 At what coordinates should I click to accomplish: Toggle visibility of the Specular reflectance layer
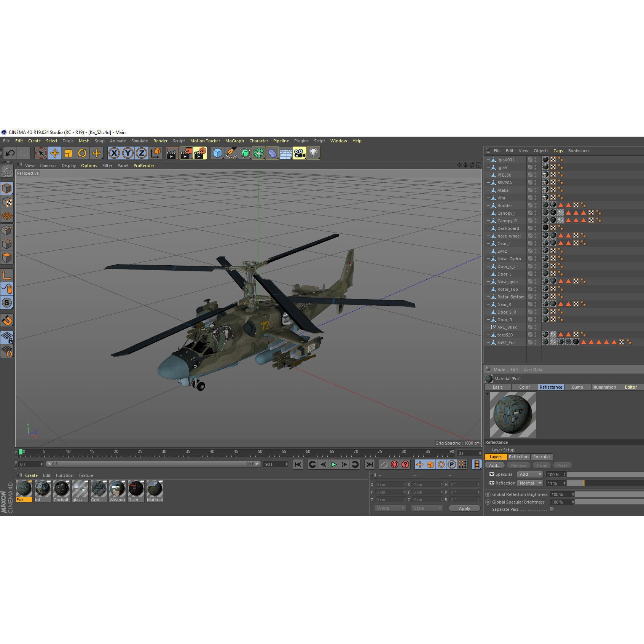(x=492, y=474)
